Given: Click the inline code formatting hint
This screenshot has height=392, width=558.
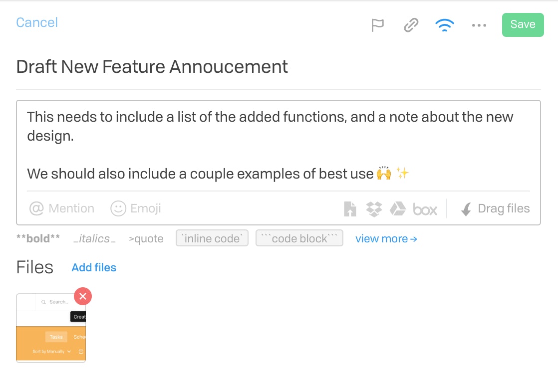Looking at the screenshot, I should [x=212, y=238].
